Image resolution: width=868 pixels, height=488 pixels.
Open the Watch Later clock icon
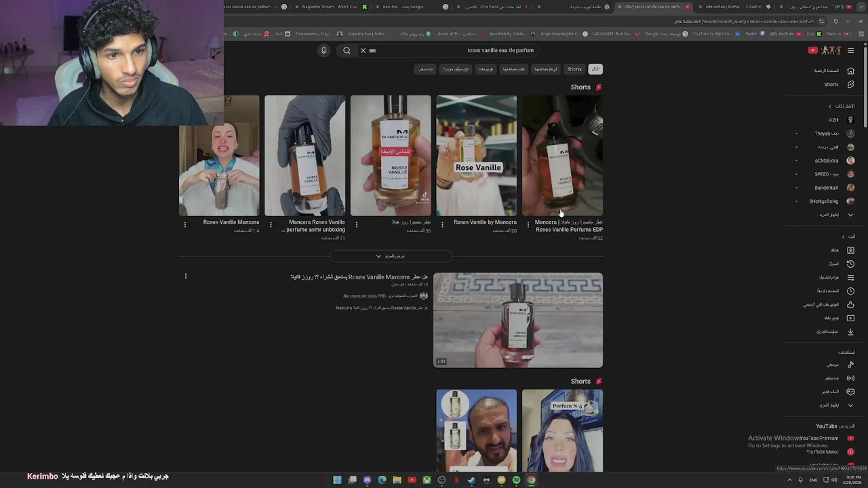pyautogui.click(x=850, y=291)
